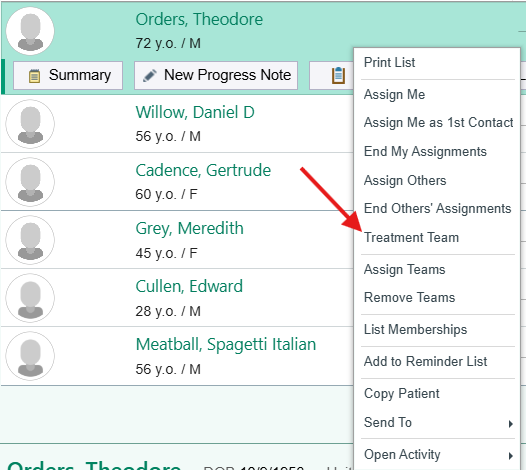Open patient Orders, Theodore name link
This screenshot has width=526, height=470.
[199, 19]
